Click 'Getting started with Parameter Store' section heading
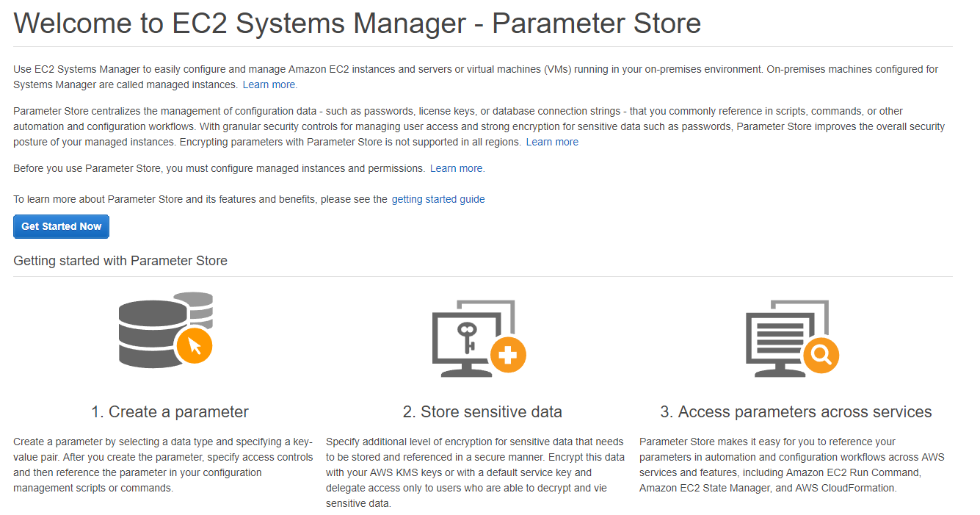 coord(120,261)
